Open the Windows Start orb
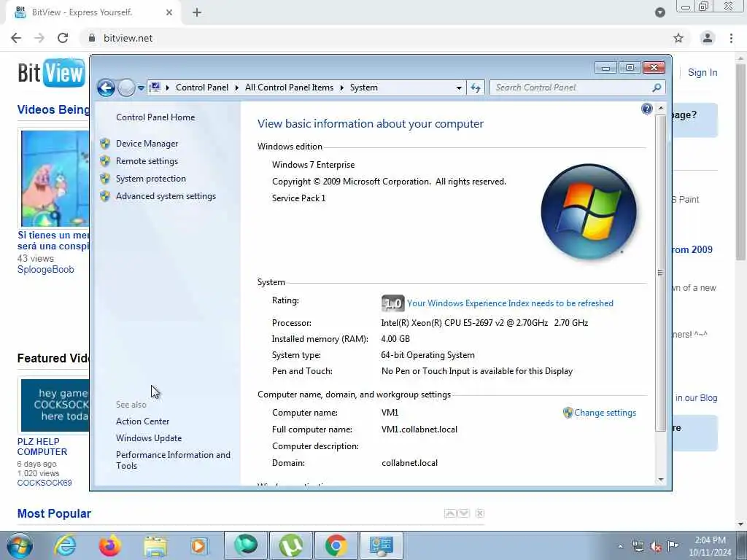Screen dimensions: 747x560 pyautogui.click(x=20, y=545)
